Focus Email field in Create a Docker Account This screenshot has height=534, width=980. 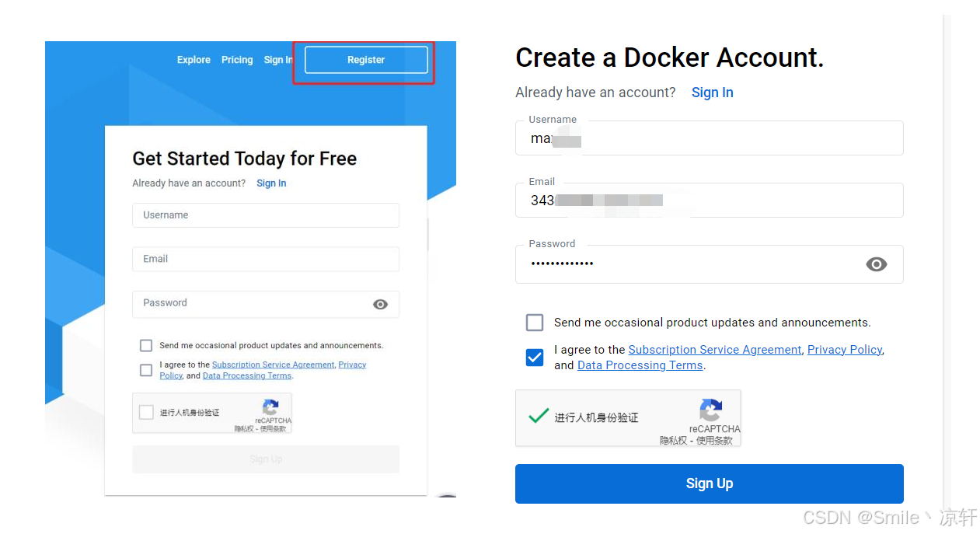(710, 200)
